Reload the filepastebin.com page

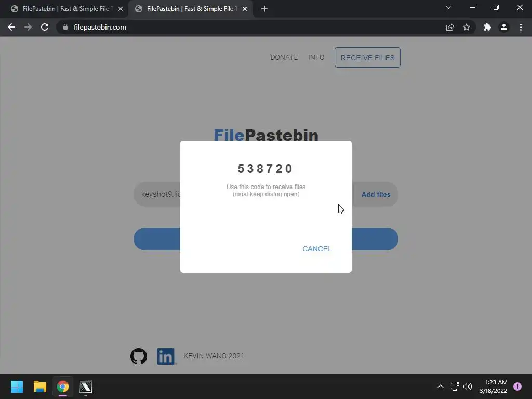point(45,27)
